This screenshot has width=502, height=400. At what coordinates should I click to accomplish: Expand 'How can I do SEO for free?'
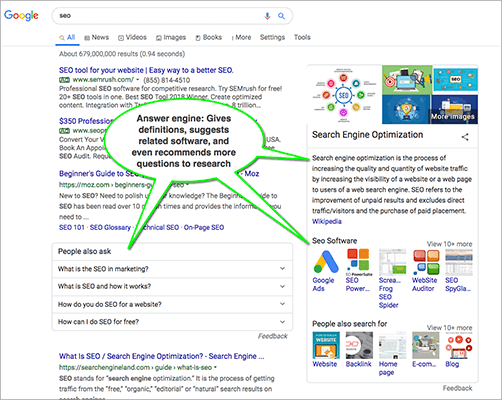point(172,322)
